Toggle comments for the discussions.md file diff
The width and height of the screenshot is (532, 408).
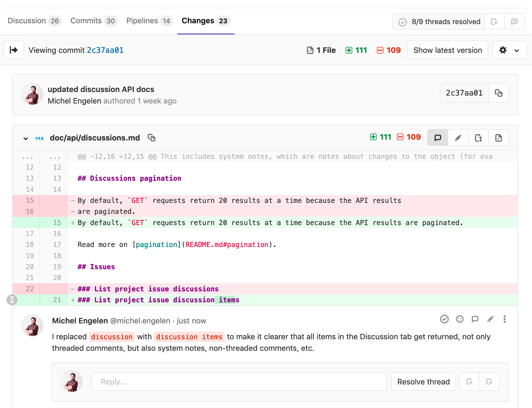[438, 137]
